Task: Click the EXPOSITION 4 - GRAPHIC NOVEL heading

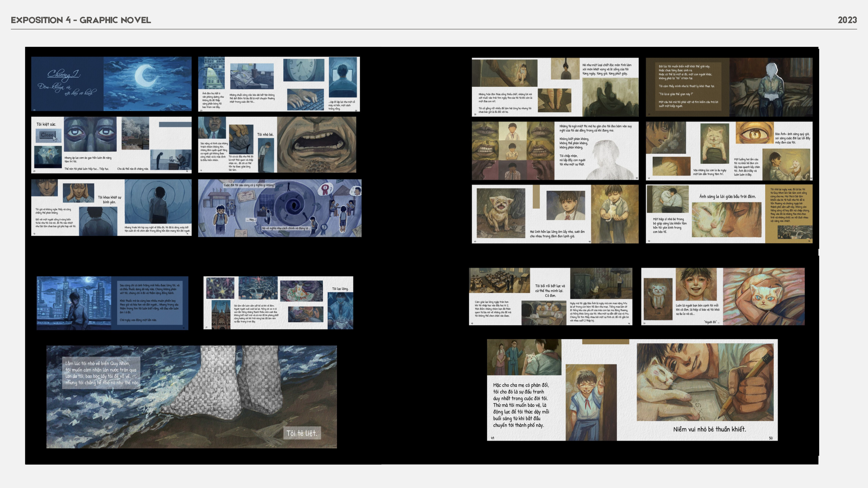Action: [x=81, y=20]
